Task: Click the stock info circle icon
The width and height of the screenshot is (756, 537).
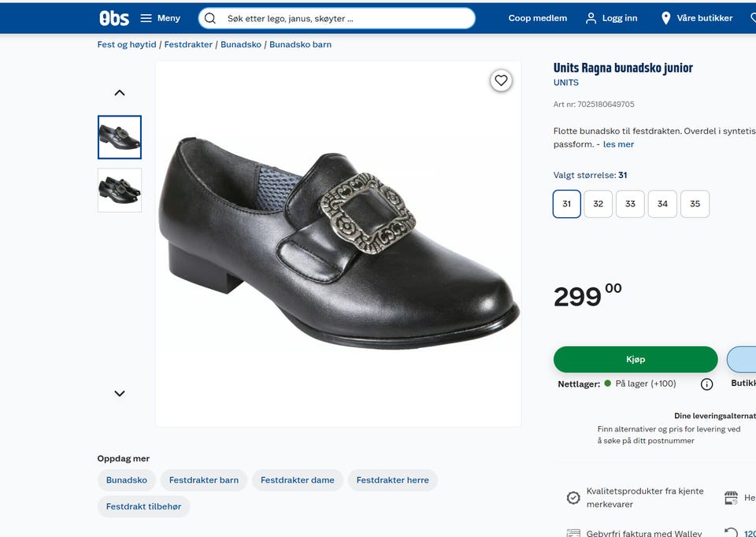Action: tap(706, 384)
